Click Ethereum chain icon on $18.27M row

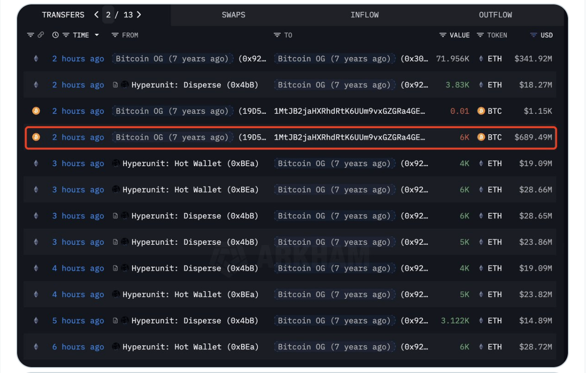36,85
